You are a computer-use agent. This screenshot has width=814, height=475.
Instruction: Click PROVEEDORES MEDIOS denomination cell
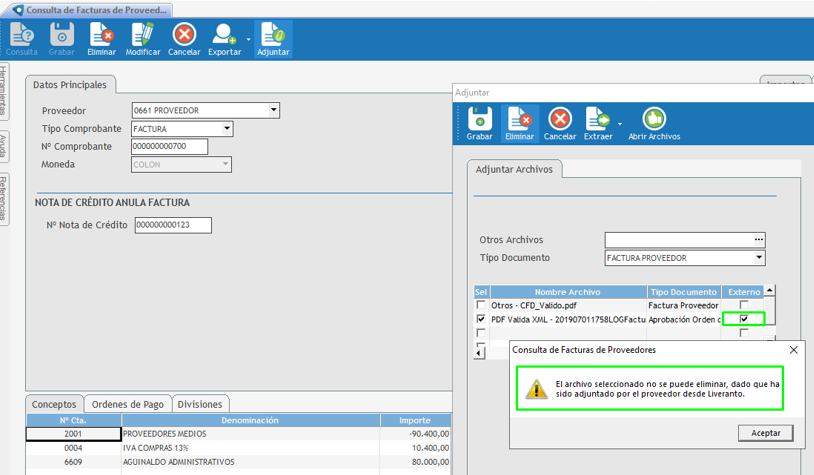point(250,433)
